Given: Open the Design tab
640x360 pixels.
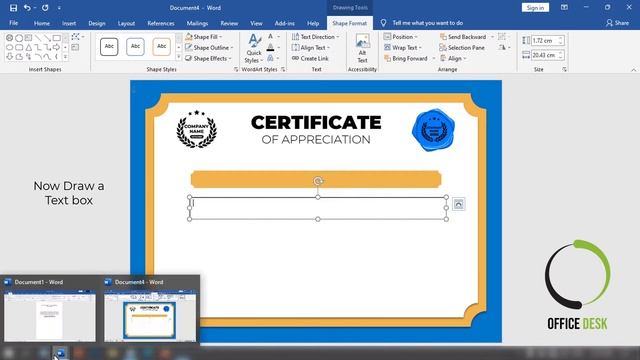Looking at the screenshot, I should pyautogui.click(x=97, y=23).
